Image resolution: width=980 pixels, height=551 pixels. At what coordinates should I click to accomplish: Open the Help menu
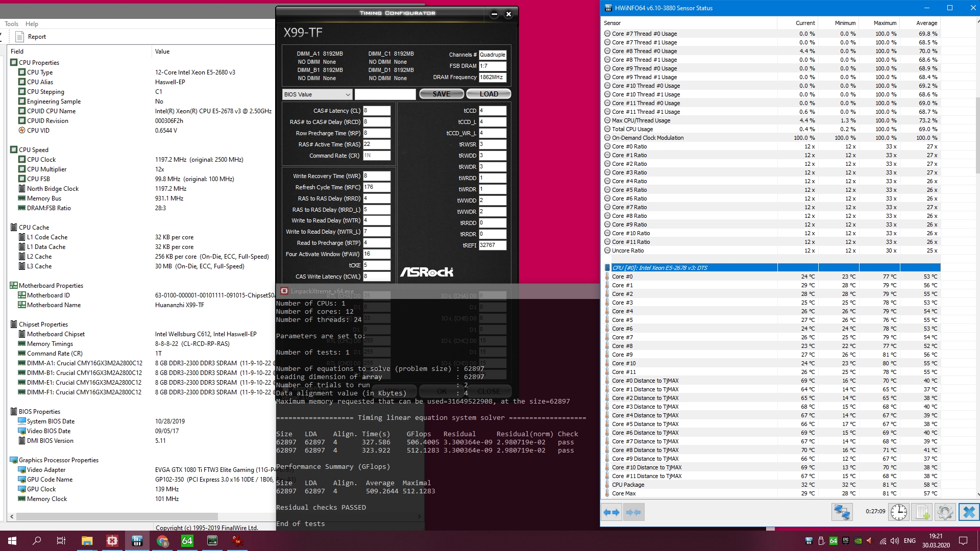click(x=32, y=24)
